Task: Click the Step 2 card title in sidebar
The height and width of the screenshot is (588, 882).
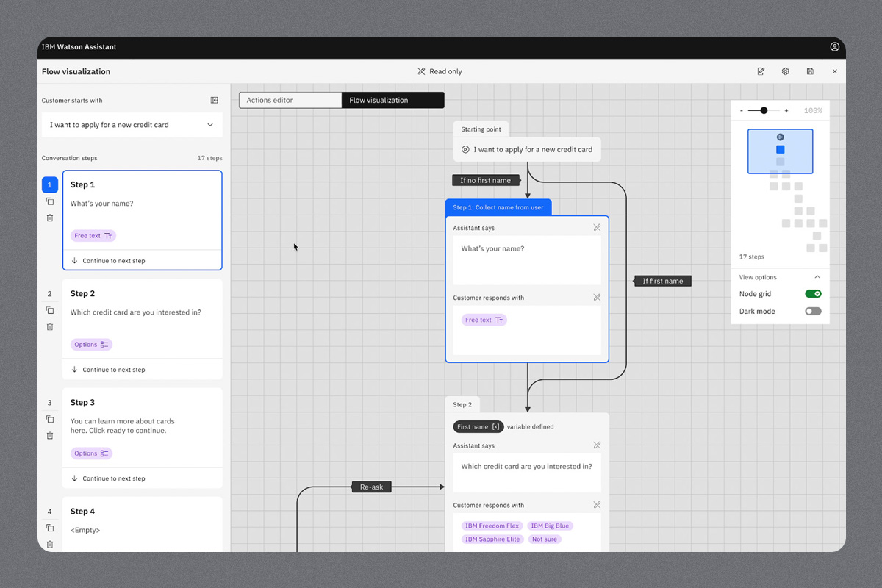Action: click(x=82, y=293)
